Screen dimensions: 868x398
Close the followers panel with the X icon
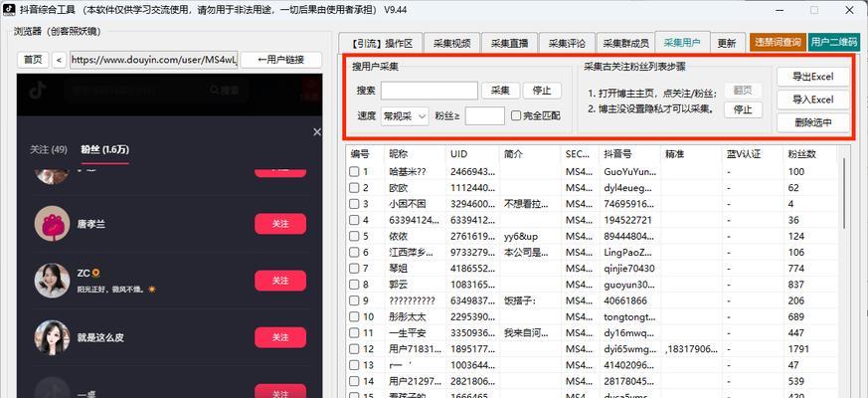[x=316, y=132]
